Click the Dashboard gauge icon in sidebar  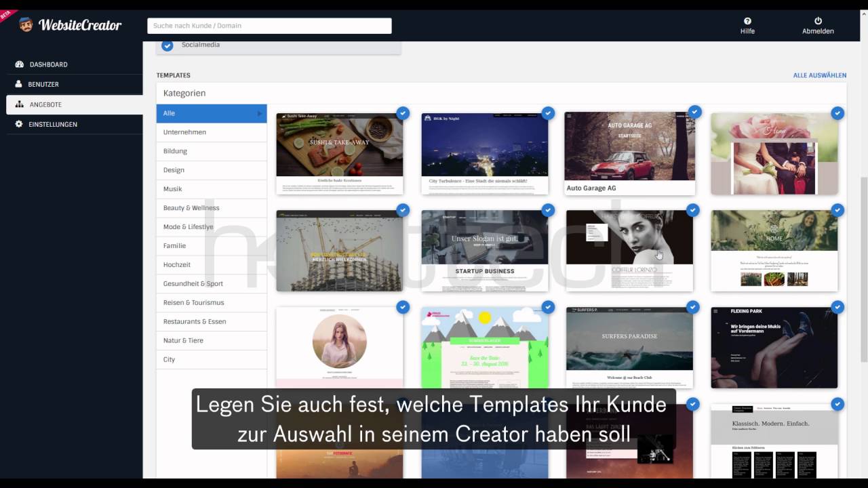pyautogui.click(x=19, y=64)
